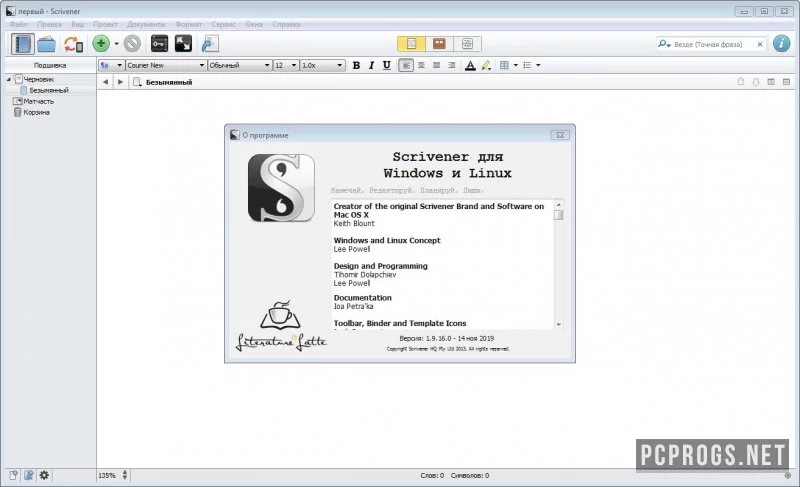Add a new item with green plus
This screenshot has height=487, width=800.
pyautogui.click(x=101, y=44)
